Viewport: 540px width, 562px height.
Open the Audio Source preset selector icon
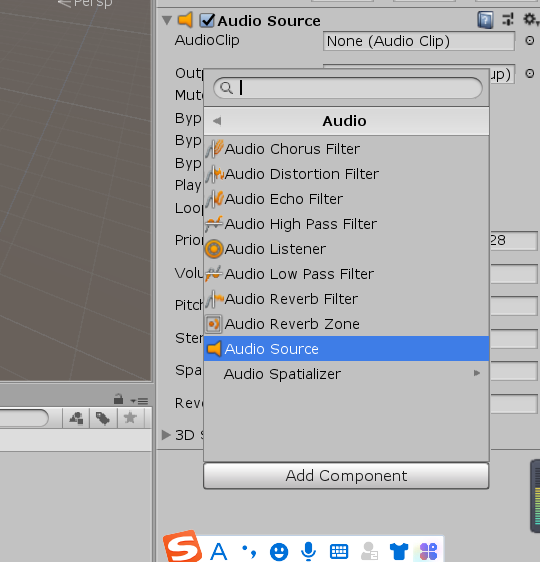point(508,19)
